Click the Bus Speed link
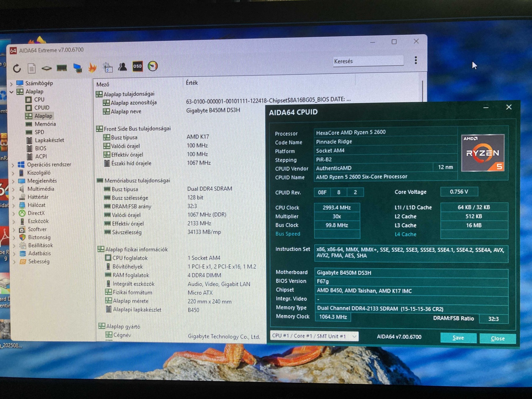This screenshot has height=399, width=532. pos(288,234)
